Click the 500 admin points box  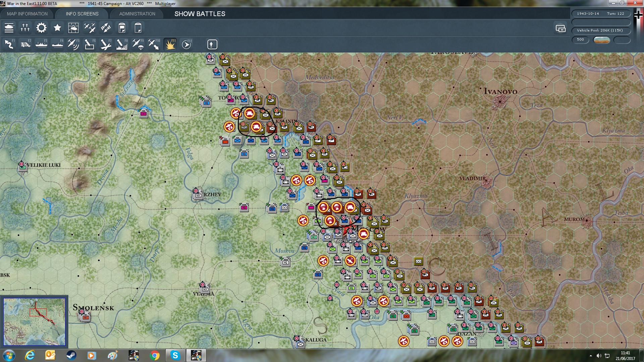click(x=580, y=40)
